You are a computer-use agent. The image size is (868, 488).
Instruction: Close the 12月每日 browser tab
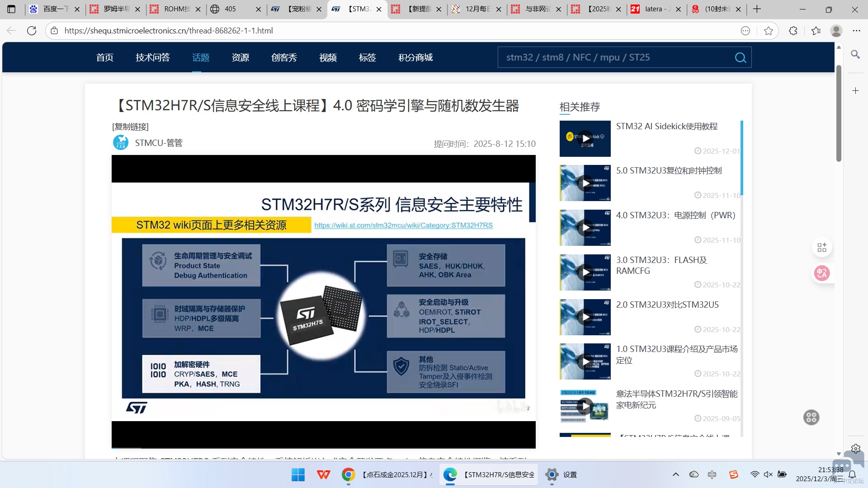(499, 9)
